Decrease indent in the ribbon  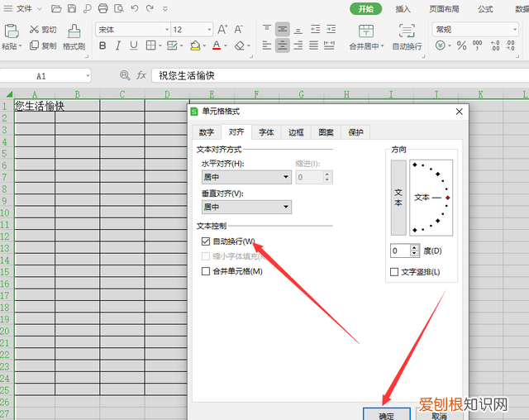tap(316, 29)
